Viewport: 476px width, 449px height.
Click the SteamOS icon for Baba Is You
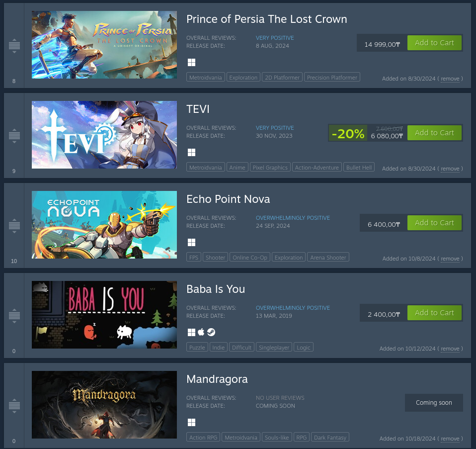pos(211,332)
